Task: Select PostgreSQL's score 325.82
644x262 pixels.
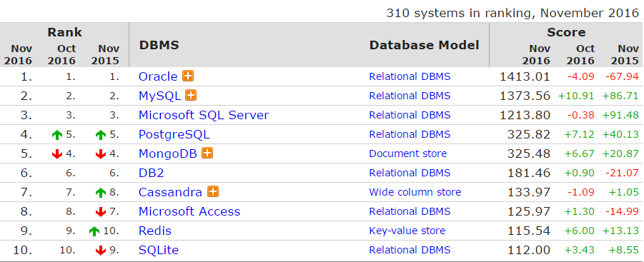Action: [529, 134]
